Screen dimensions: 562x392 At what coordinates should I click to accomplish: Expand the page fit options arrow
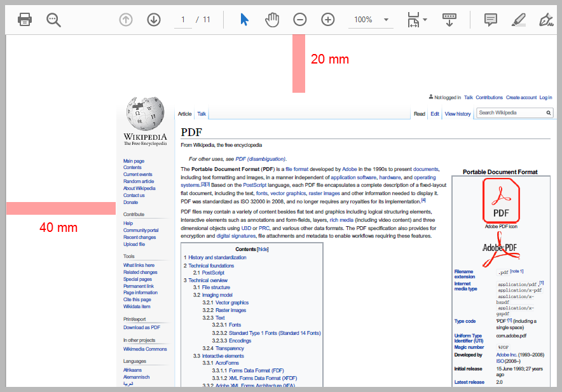(x=425, y=20)
